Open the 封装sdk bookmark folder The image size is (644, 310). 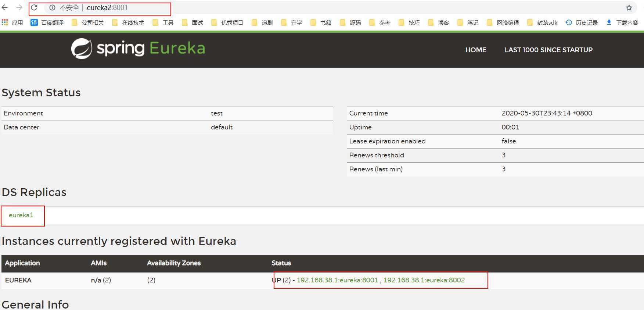click(x=542, y=22)
